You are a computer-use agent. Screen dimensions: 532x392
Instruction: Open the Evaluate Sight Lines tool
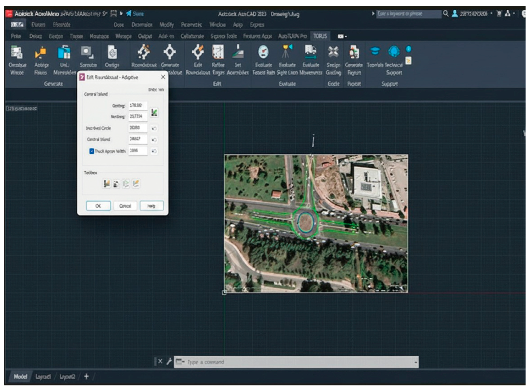tap(287, 52)
